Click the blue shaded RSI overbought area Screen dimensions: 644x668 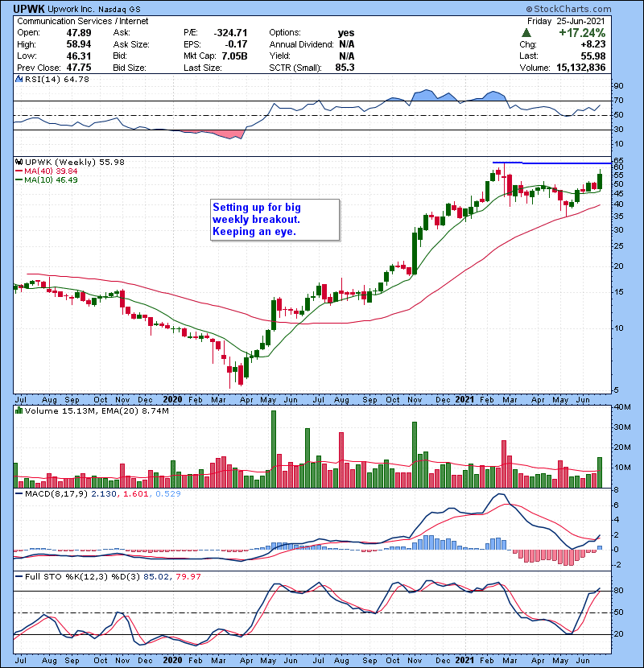pos(423,96)
